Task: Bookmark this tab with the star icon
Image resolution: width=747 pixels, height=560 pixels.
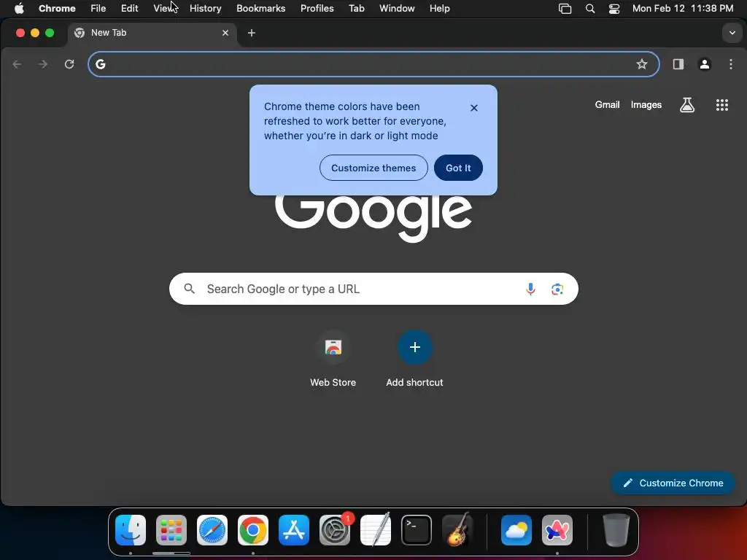Action: (642, 64)
